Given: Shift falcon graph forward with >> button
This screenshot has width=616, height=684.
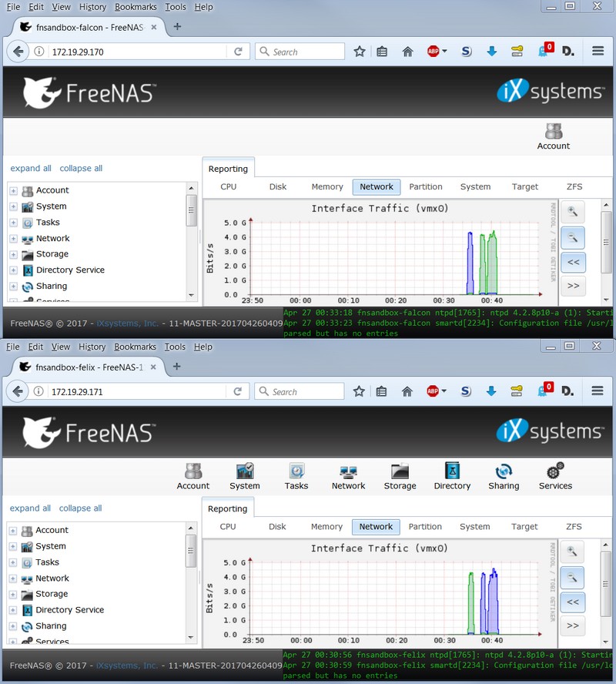Looking at the screenshot, I should click(x=573, y=286).
